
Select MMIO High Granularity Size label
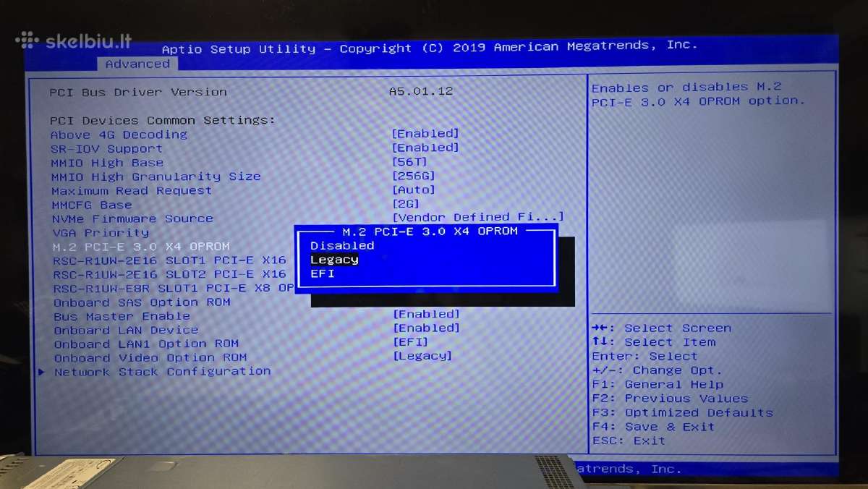point(156,177)
